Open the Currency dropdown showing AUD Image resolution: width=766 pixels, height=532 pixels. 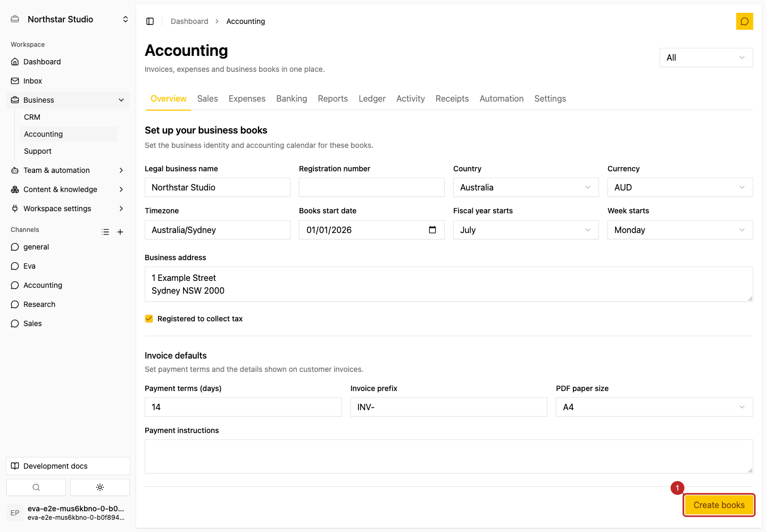click(680, 187)
